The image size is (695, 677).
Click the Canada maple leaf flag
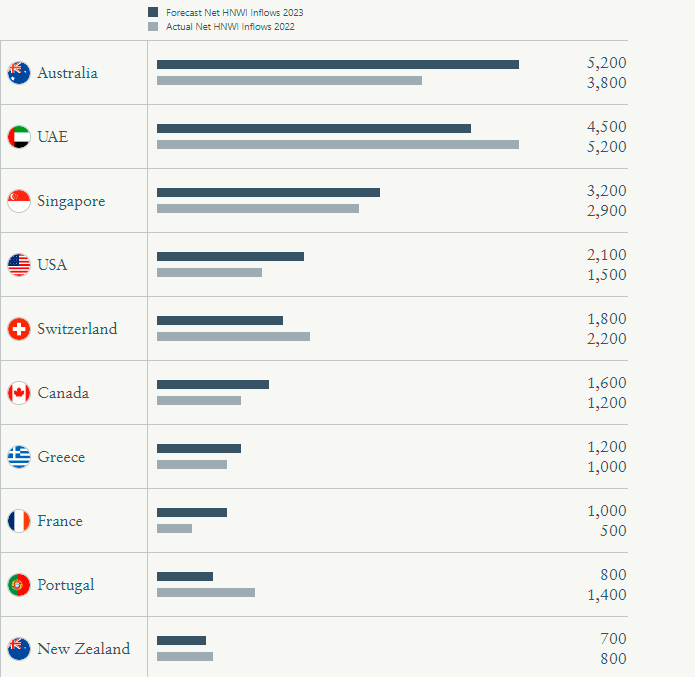pyautogui.click(x=19, y=393)
